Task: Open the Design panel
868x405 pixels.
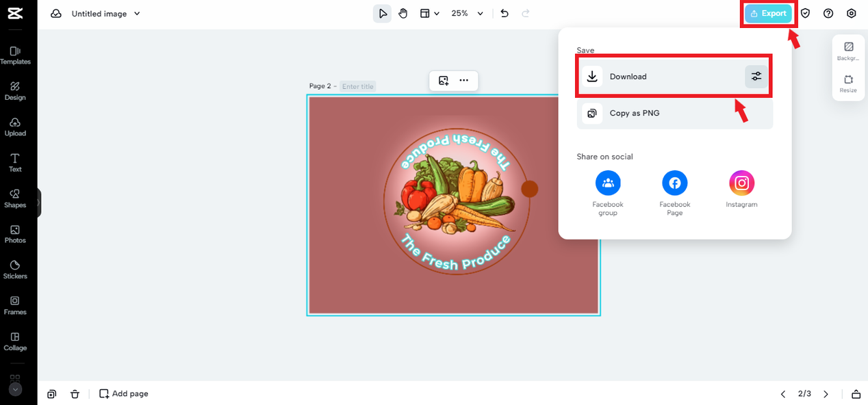Action: pos(15,91)
